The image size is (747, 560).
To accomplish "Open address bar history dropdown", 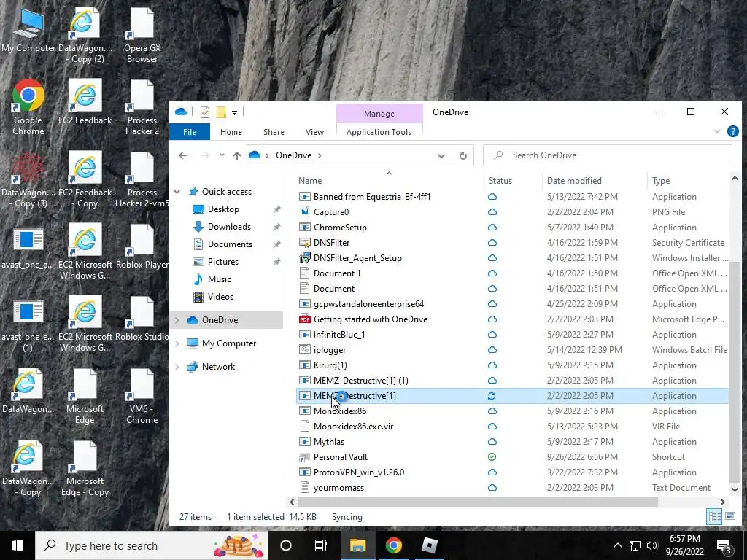I will pyautogui.click(x=441, y=156).
